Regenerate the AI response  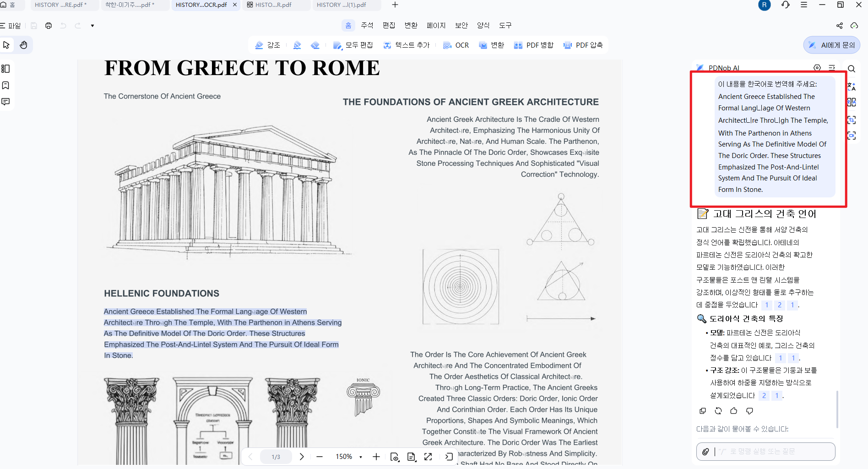pyautogui.click(x=718, y=411)
